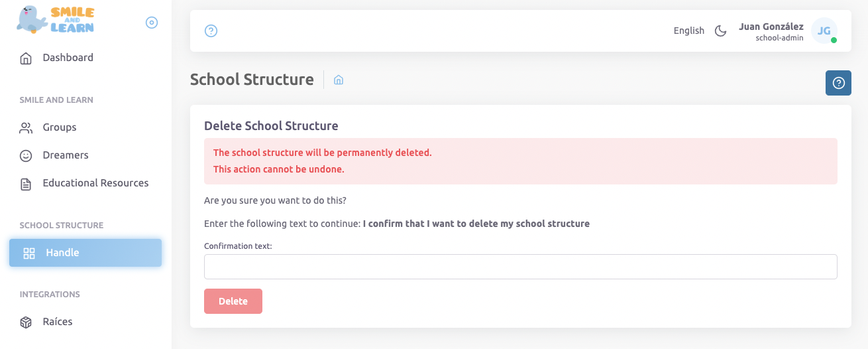The width and height of the screenshot is (868, 349).
Task: Open the Juan González user menu
Action: tap(771, 31)
